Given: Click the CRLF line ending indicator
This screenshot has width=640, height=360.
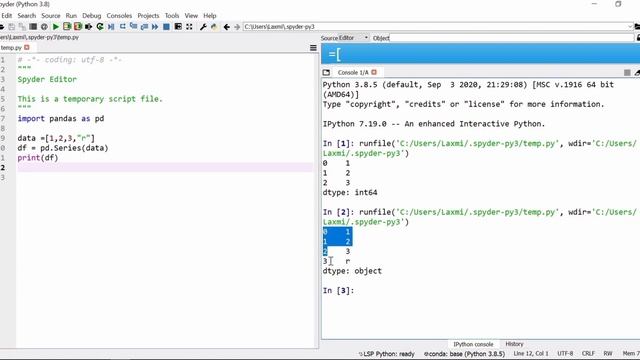Looking at the screenshot, I should click(588, 353).
